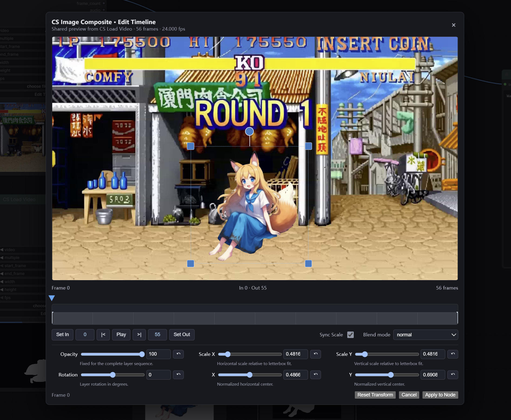Click the Set Out button
511x420 pixels.
pos(182,334)
